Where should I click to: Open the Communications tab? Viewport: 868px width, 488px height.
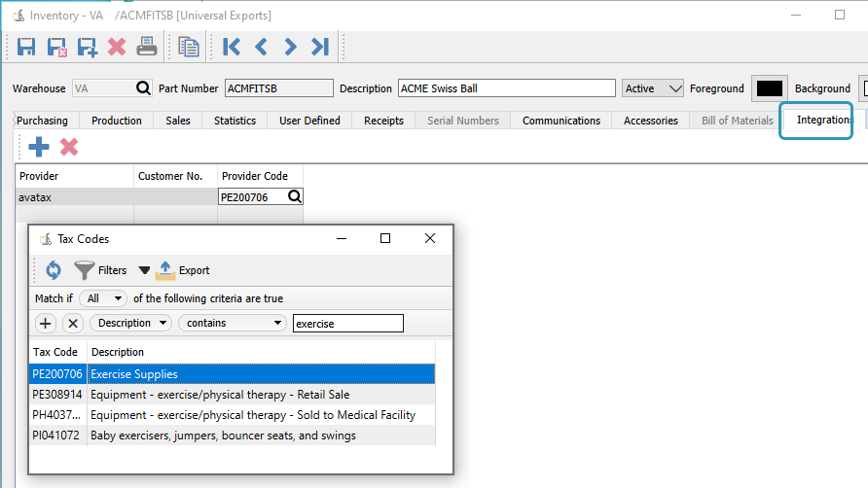561,121
